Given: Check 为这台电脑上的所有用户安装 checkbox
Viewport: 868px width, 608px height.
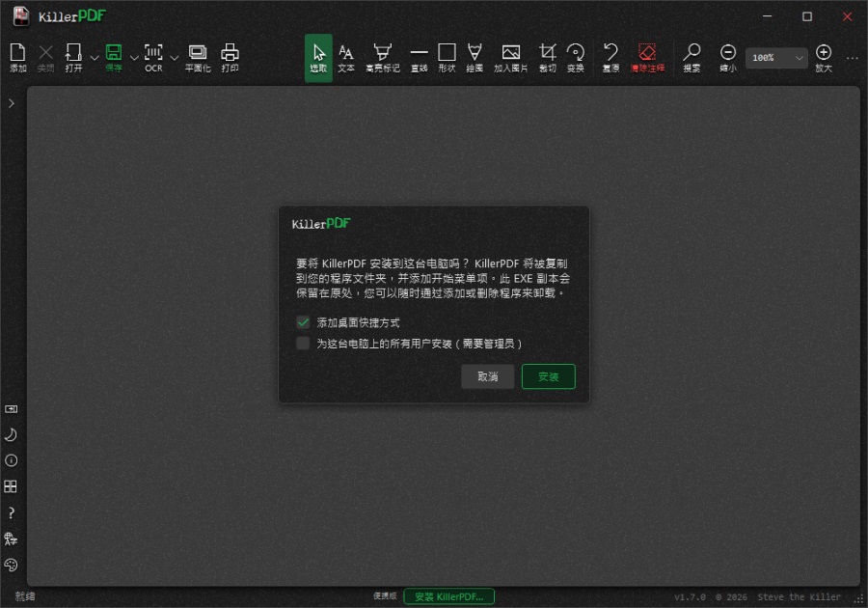Looking at the screenshot, I should [303, 344].
